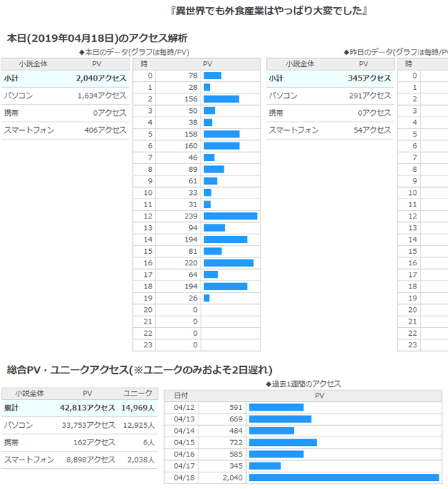The image size is (448, 489).
Task: Click PV value 160 for hour 6
Action: (191, 146)
